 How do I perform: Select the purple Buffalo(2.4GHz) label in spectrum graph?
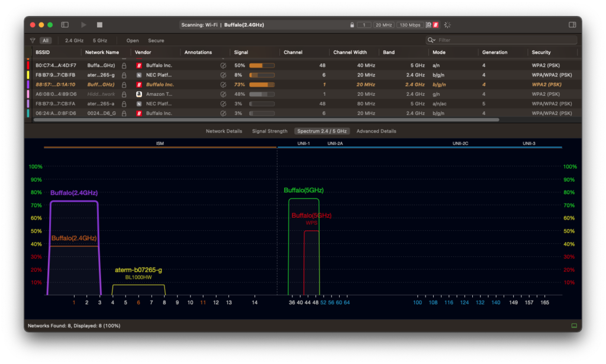74,193
